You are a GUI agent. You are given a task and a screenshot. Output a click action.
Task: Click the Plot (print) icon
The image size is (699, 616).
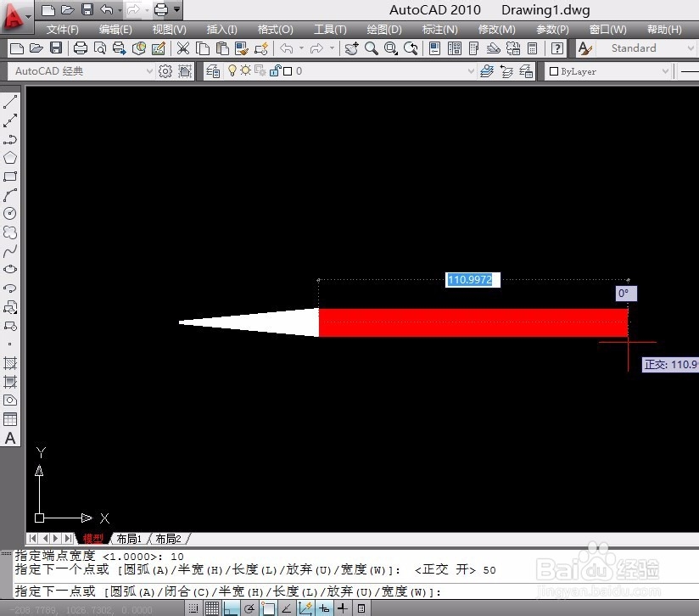[81, 48]
